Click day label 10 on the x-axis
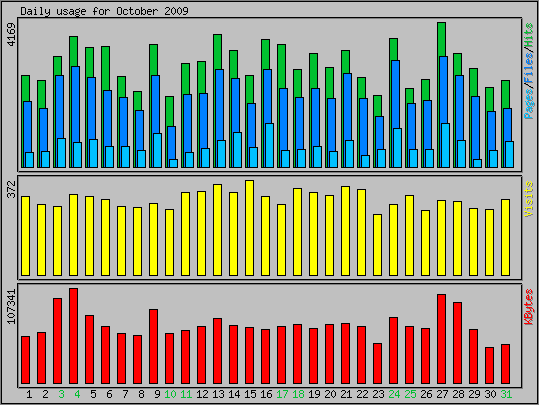This screenshot has height=405, width=539. [170, 394]
